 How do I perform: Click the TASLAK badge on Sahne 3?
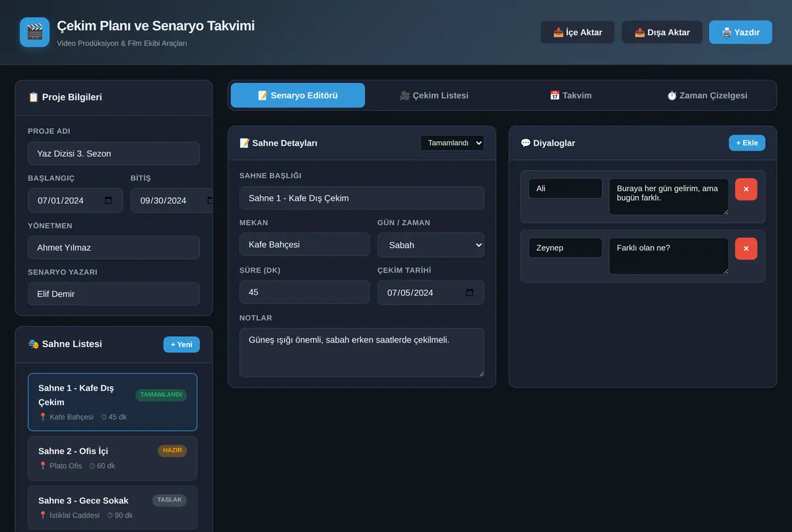point(170,500)
